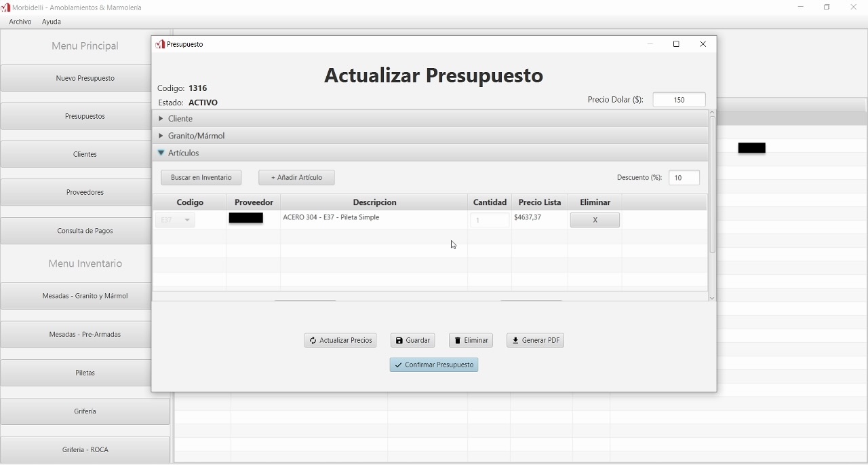Go to Consulta de Pagos

(85, 231)
